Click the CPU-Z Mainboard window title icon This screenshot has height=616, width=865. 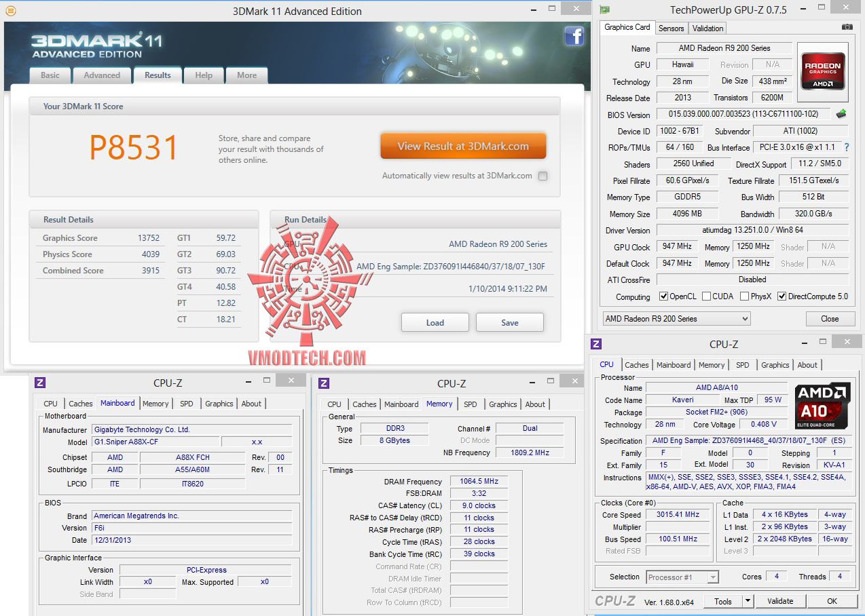click(40, 383)
